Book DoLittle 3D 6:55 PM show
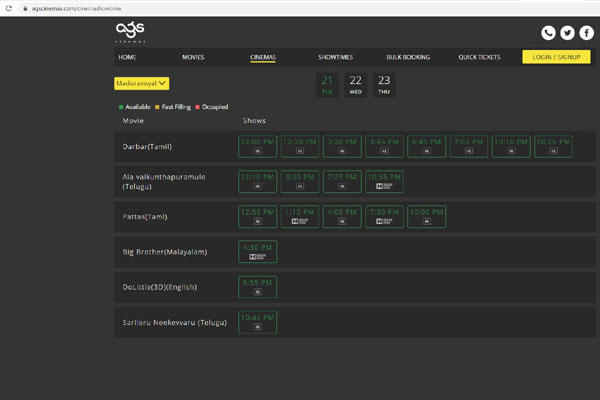 [258, 287]
